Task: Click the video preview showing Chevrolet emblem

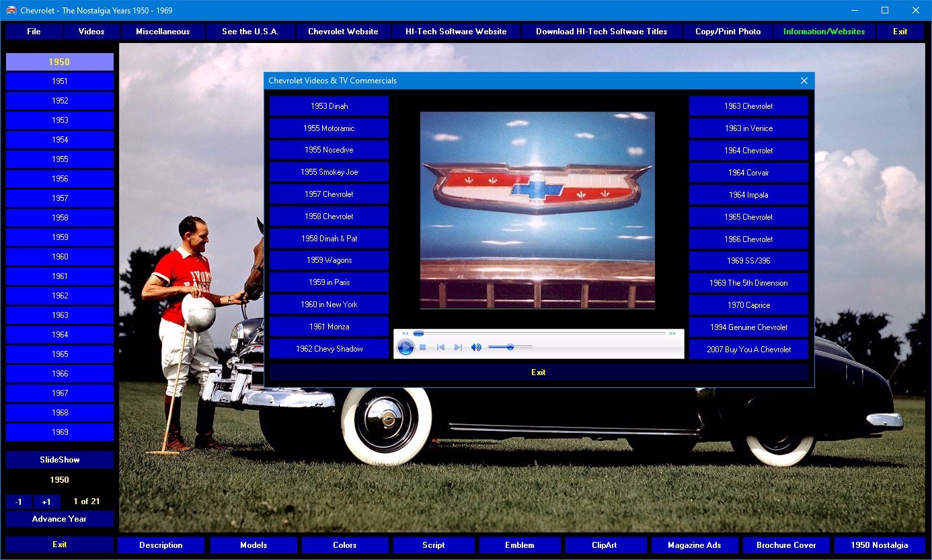Action: [x=537, y=210]
